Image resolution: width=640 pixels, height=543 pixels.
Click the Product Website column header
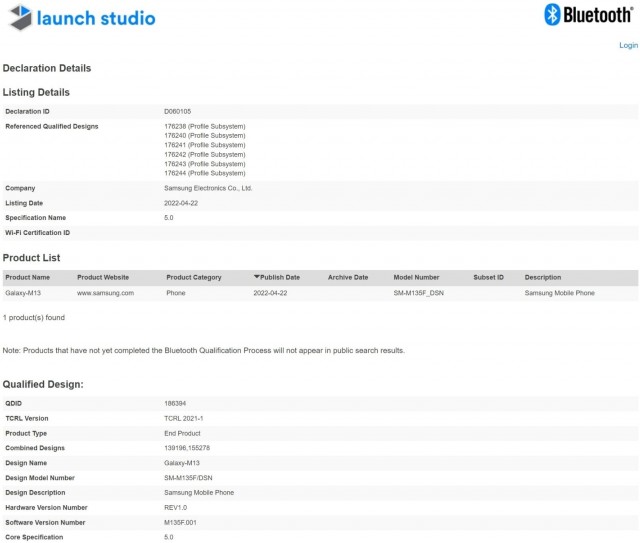[x=103, y=277]
